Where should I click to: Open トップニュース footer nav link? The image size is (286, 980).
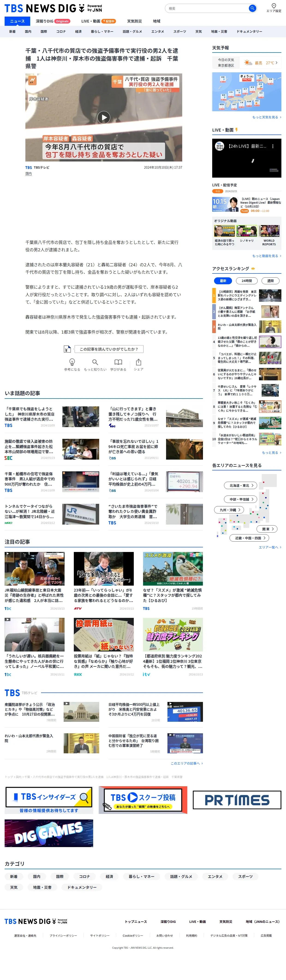[x=136, y=921]
